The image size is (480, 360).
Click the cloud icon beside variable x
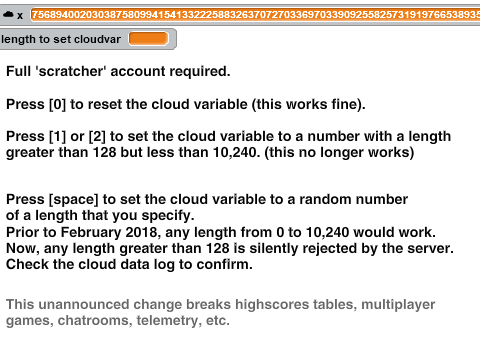[x=8, y=14]
